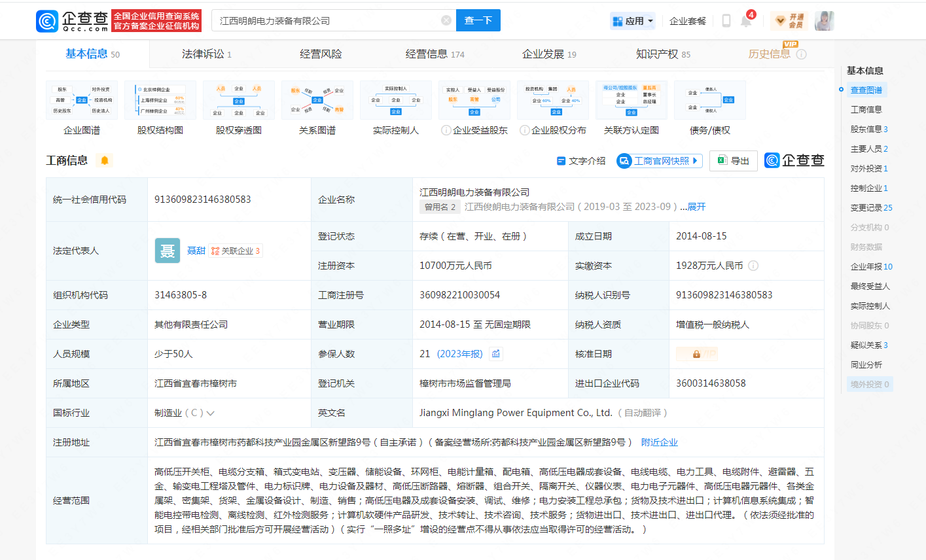Click the locked VIP 核准日期 value
Image resolution: width=926 pixels, height=560 pixels.
tap(697, 354)
